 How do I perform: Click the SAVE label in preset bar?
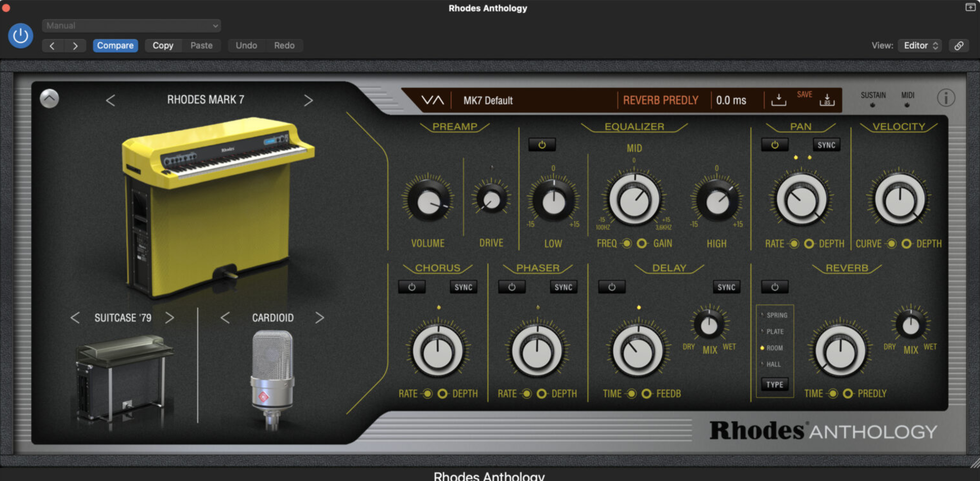click(804, 94)
